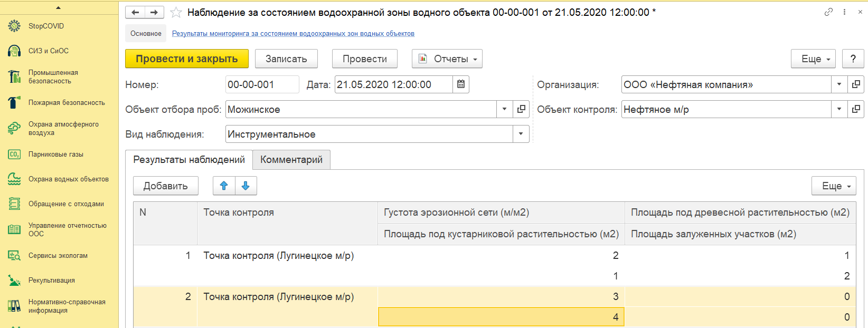The width and height of the screenshot is (868, 328).
Task: Open Обращение с отходами icon
Action: click(14, 204)
